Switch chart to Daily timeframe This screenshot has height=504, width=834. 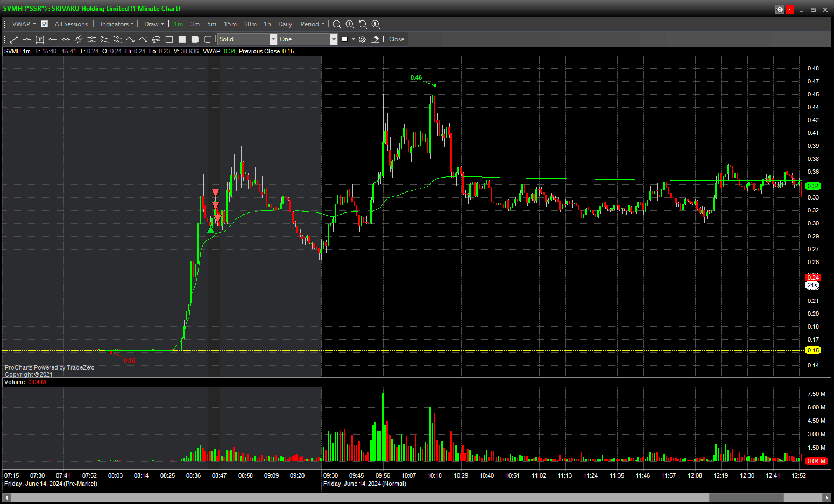(285, 24)
